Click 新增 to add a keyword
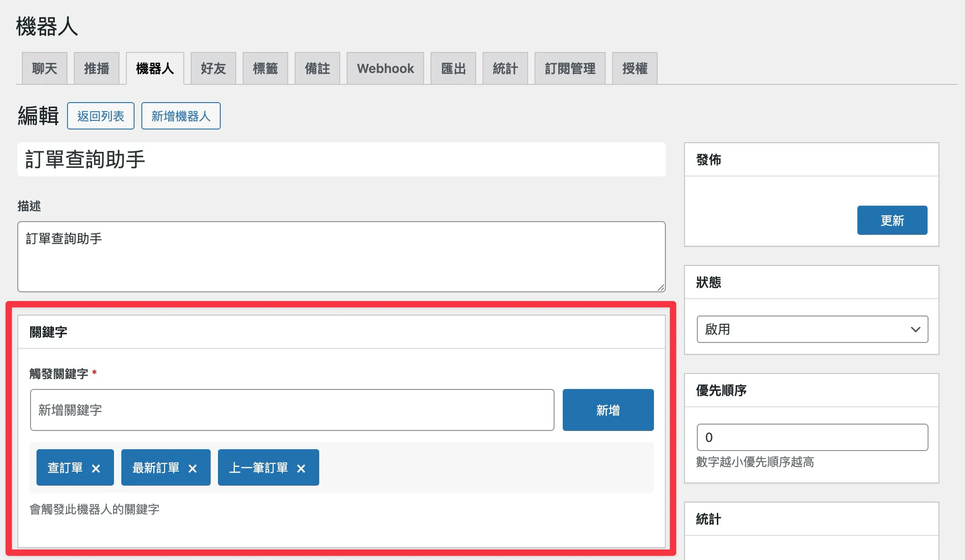965x560 pixels. pos(608,410)
